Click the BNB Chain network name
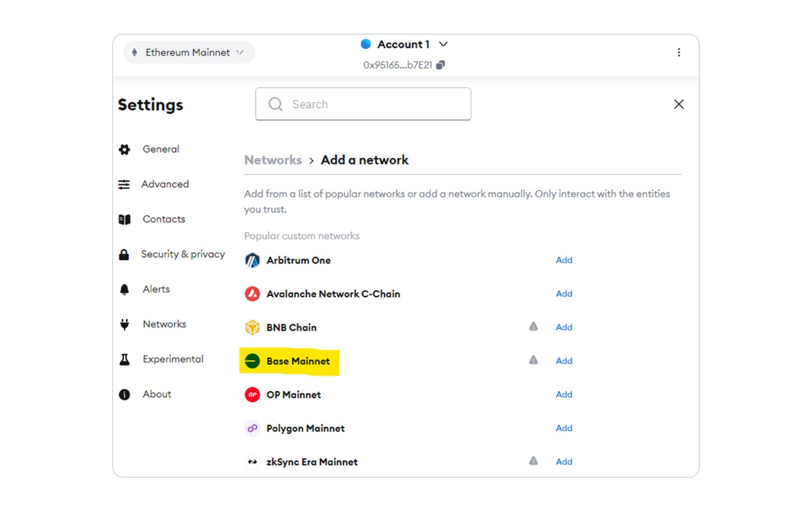Screen dimensions: 812x508 291,328
